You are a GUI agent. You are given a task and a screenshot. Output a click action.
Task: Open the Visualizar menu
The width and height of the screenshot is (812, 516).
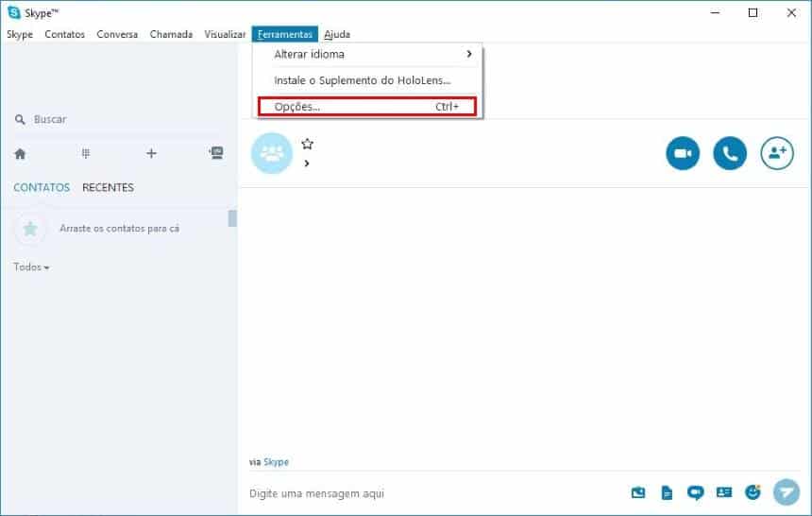(x=225, y=34)
